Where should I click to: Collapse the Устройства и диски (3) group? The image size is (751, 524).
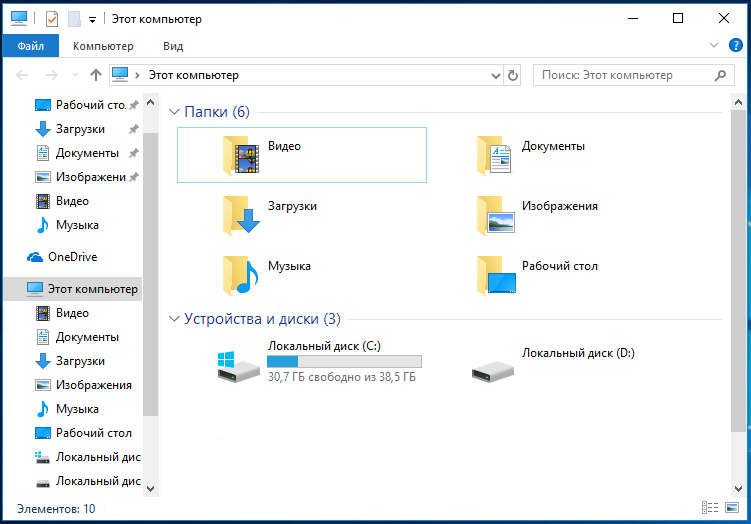(x=174, y=319)
